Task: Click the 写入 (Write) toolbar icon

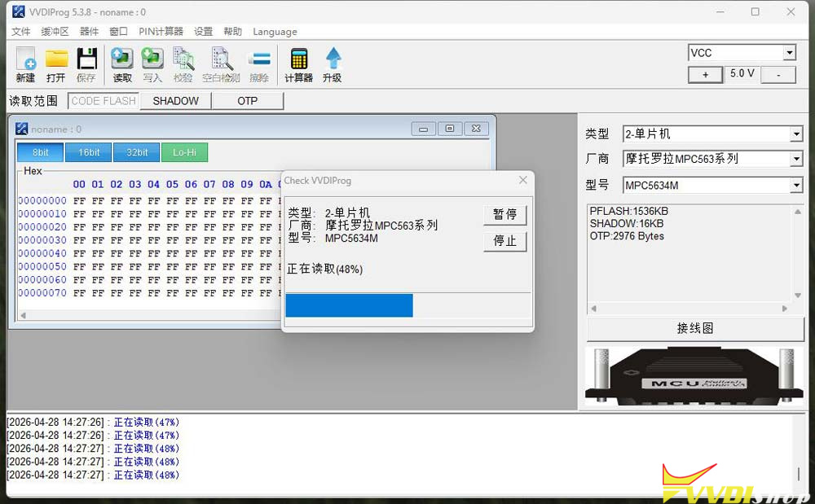Action: point(152,64)
